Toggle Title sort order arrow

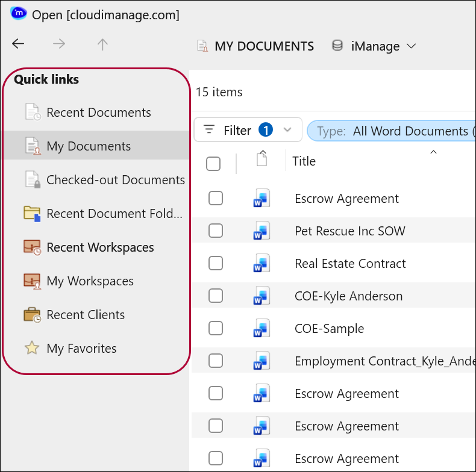click(433, 152)
